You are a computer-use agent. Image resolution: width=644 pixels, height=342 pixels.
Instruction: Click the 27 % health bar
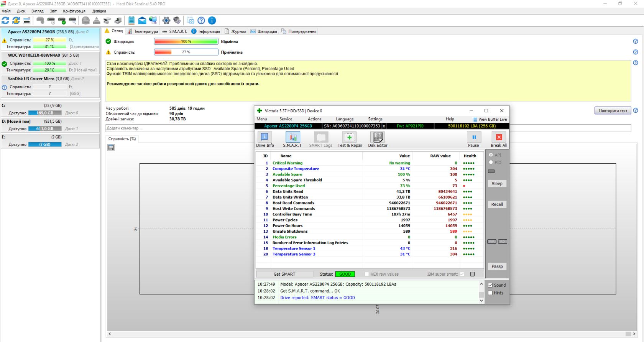(x=186, y=52)
